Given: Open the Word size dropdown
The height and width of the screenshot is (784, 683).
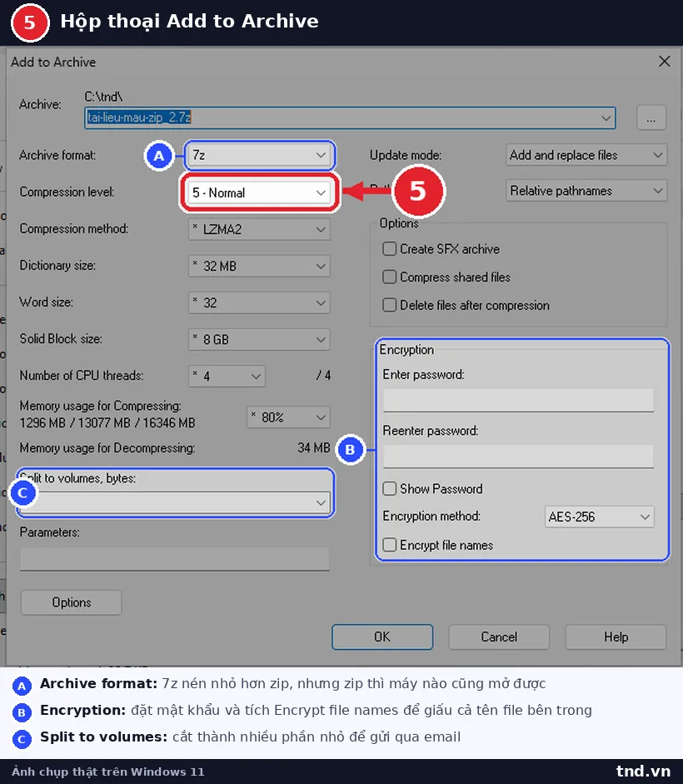Looking at the screenshot, I should coord(259,302).
